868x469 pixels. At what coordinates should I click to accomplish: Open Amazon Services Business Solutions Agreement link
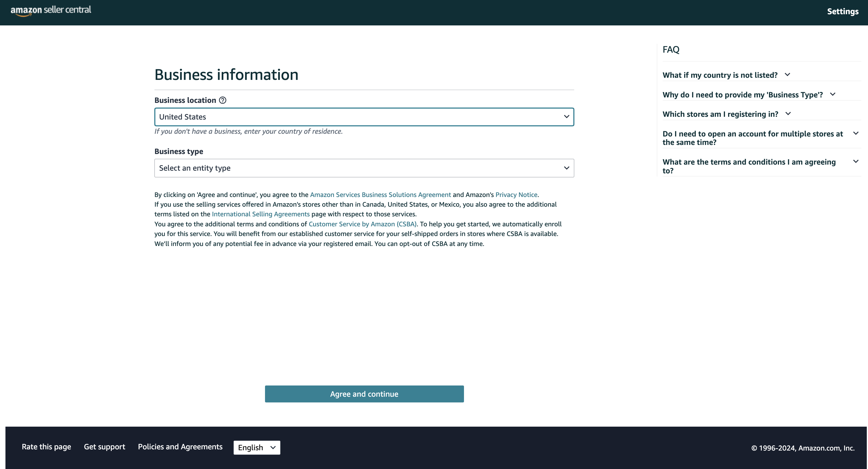[x=380, y=195]
